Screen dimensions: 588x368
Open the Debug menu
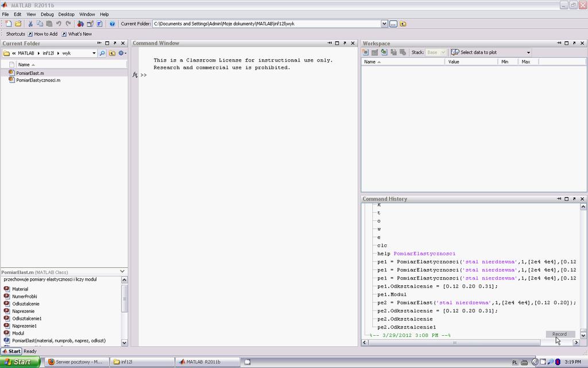click(x=47, y=14)
